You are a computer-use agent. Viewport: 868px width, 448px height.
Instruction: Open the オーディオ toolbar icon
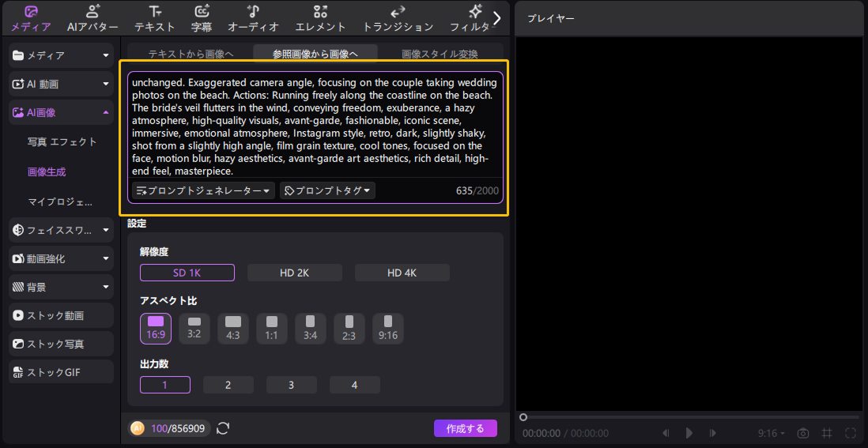pyautogui.click(x=253, y=17)
